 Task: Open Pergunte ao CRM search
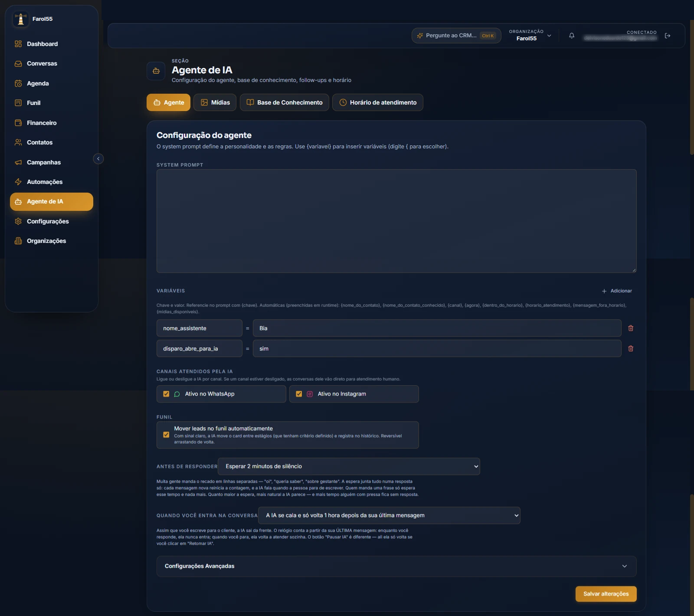(456, 36)
